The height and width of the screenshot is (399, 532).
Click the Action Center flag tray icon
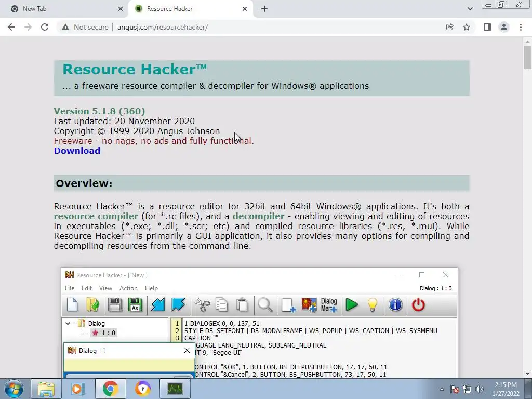455,389
